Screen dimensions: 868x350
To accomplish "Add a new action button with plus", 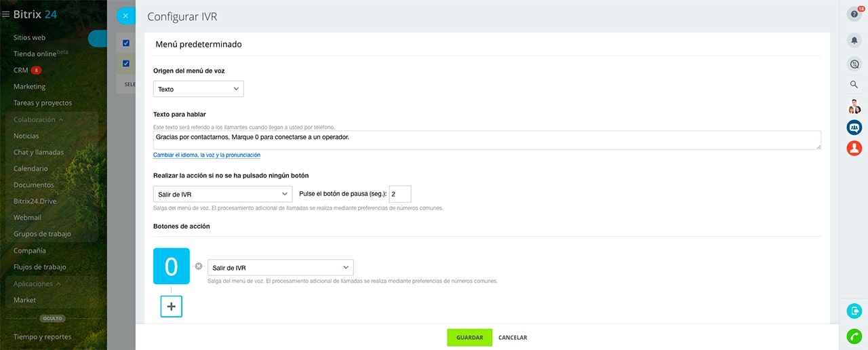I will pyautogui.click(x=171, y=307).
